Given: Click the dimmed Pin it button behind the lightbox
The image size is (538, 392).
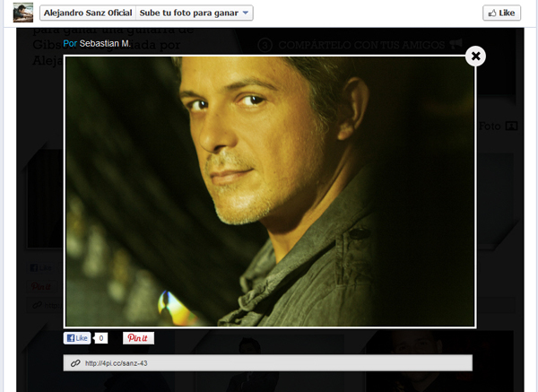Looking at the screenshot, I should click(x=41, y=286).
